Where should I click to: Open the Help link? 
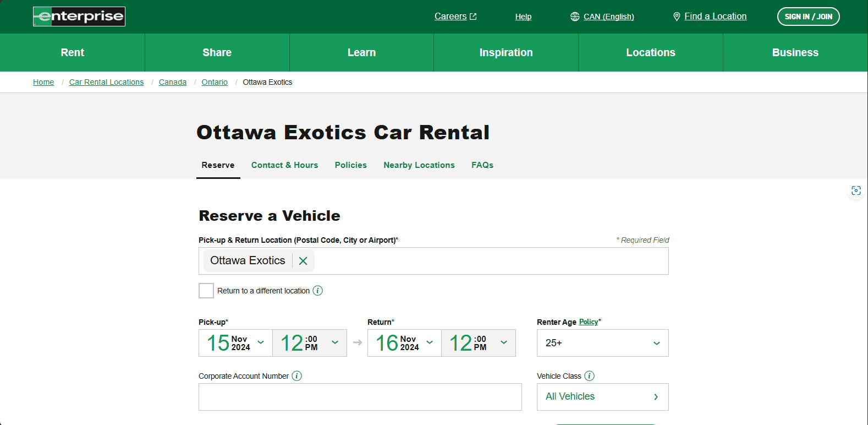coord(523,17)
